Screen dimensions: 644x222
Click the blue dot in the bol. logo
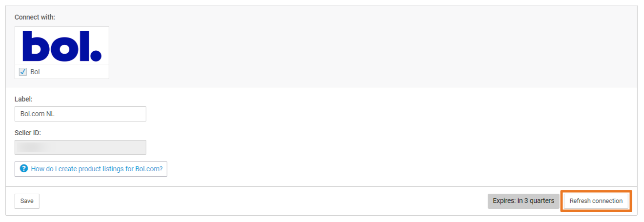coord(96,55)
